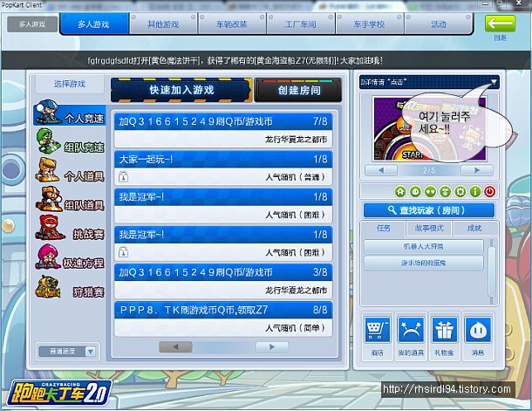The image size is (532, 411).
Task: Click the red power icon
Action: (489, 192)
